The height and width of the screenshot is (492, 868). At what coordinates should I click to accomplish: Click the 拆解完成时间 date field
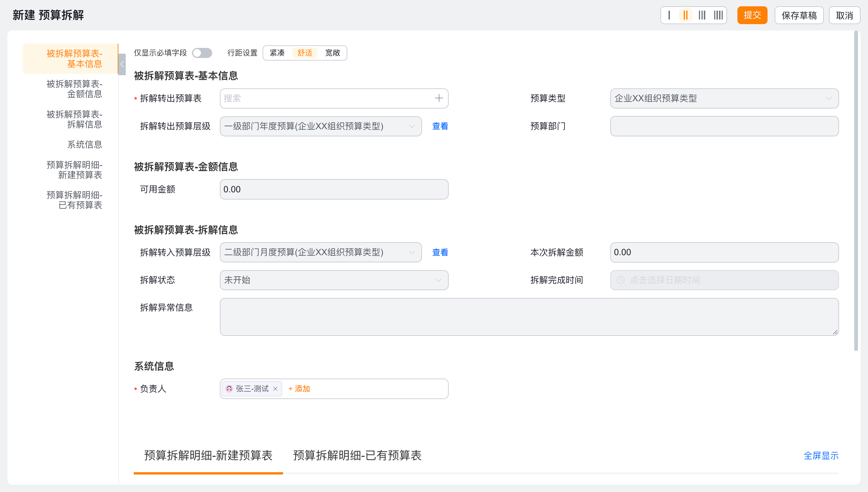[724, 280]
